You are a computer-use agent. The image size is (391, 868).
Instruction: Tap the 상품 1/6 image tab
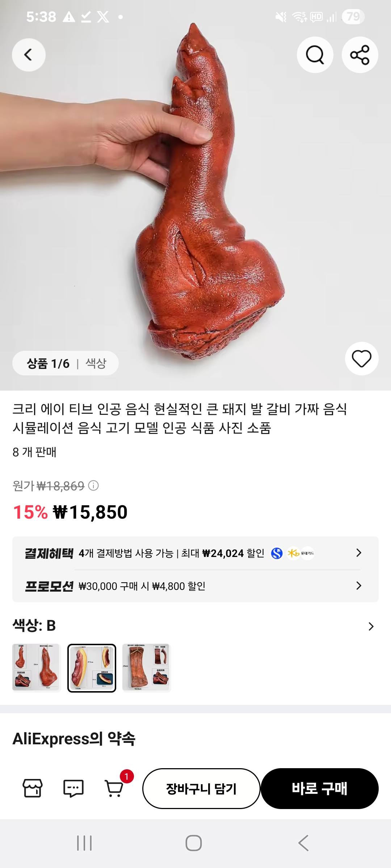[x=48, y=363]
